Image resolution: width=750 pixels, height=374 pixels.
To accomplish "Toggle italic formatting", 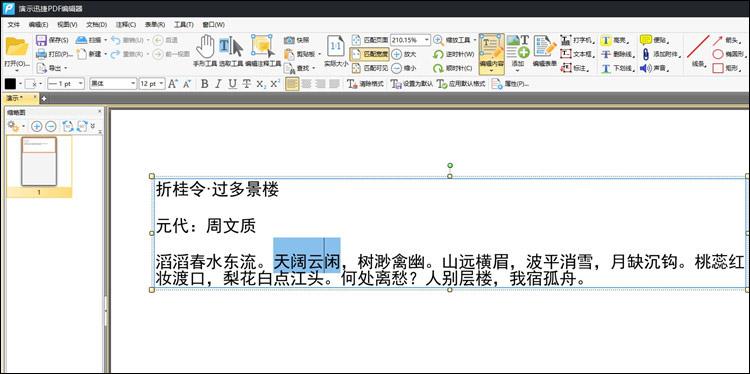I will 219,84.
